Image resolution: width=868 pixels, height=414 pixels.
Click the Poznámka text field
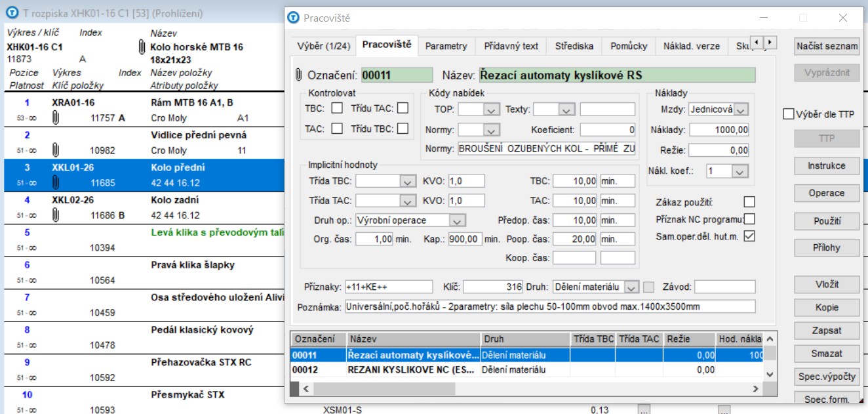[550, 306]
